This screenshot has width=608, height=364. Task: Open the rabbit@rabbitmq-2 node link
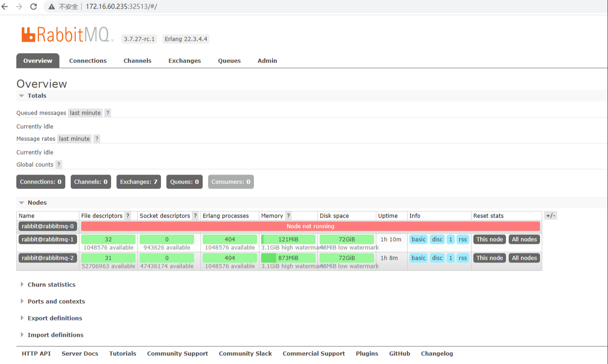(48, 258)
